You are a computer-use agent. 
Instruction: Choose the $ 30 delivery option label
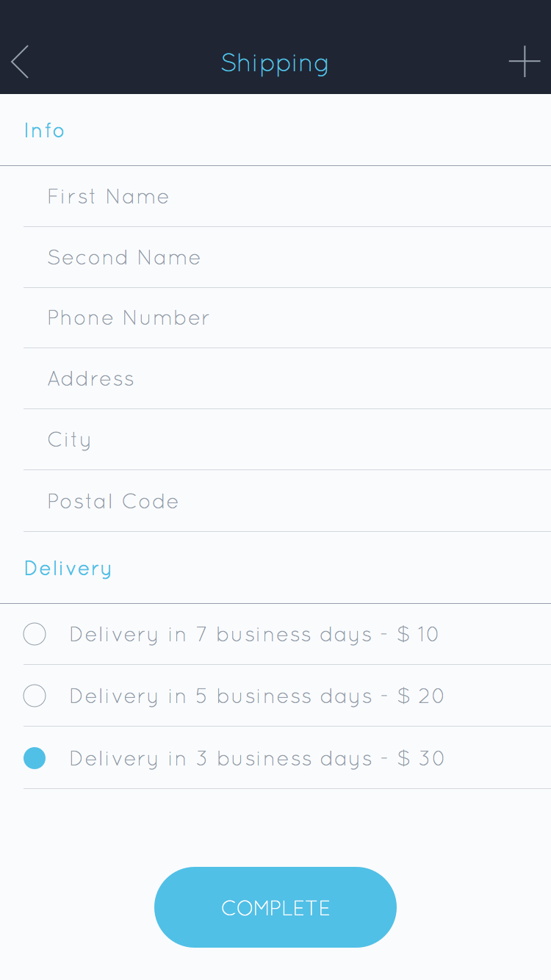point(256,758)
